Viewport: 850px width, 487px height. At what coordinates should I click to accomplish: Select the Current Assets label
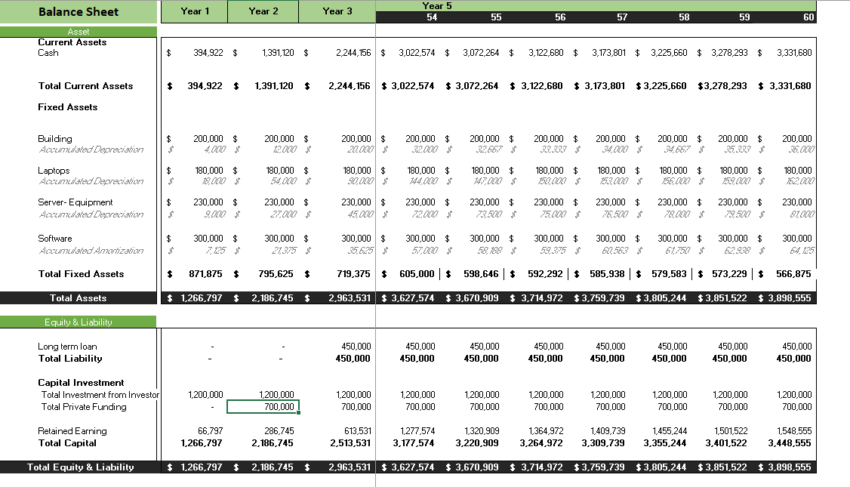[72, 42]
